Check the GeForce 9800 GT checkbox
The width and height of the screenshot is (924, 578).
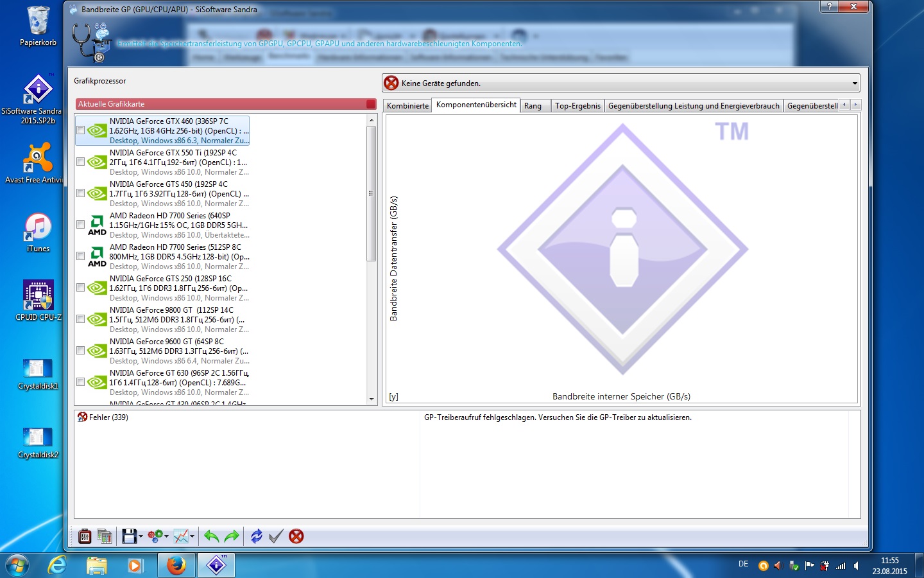[x=80, y=319]
